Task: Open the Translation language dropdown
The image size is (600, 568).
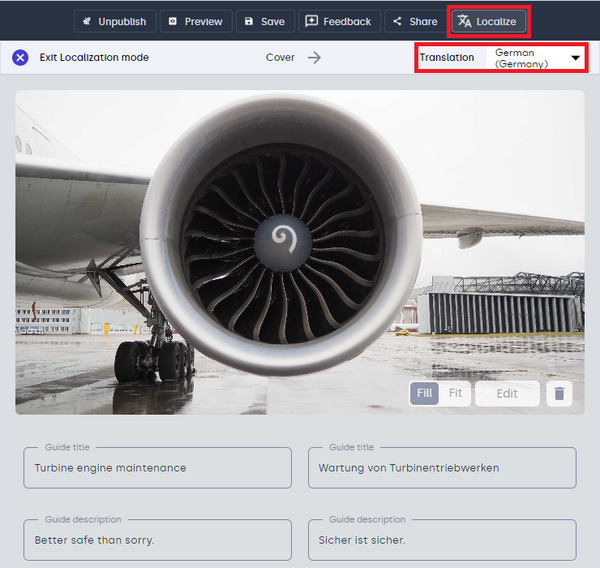Action: [x=535, y=58]
